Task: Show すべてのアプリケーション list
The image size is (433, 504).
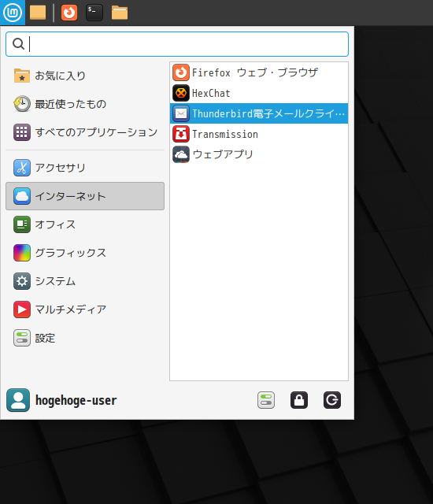Action: pos(85,132)
